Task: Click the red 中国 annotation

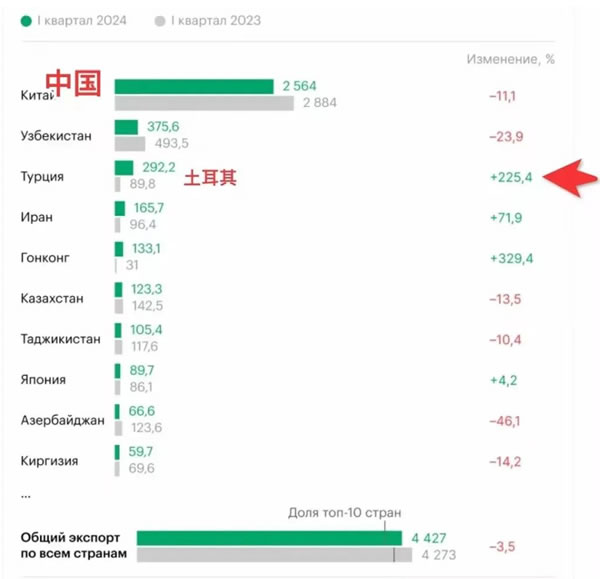Action: (73, 83)
